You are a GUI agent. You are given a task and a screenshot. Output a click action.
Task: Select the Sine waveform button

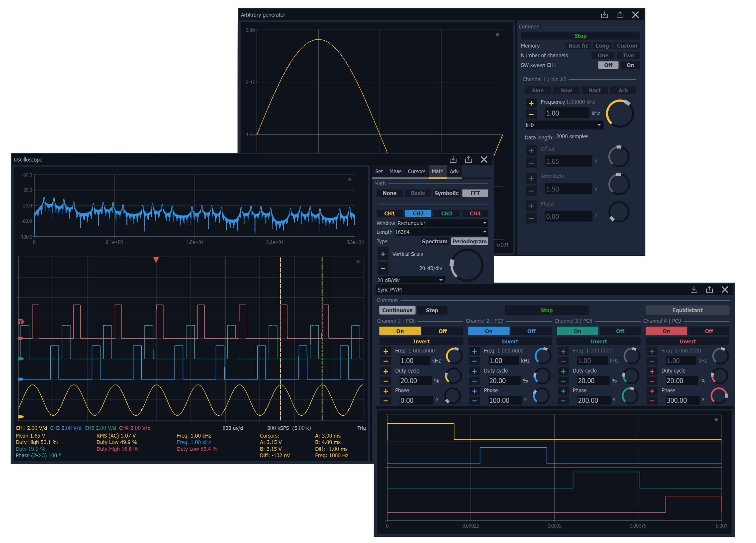[x=537, y=90]
